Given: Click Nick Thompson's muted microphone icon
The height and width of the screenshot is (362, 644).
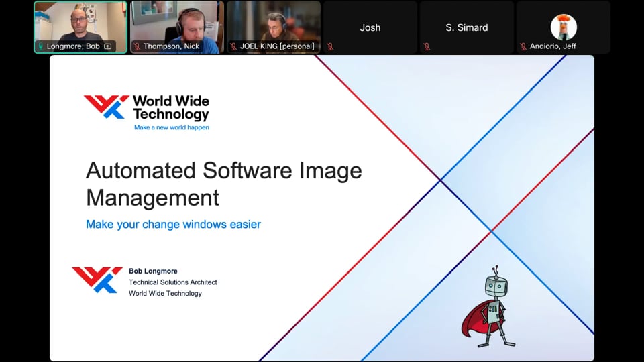Looking at the screenshot, I should pyautogui.click(x=137, y=46).
